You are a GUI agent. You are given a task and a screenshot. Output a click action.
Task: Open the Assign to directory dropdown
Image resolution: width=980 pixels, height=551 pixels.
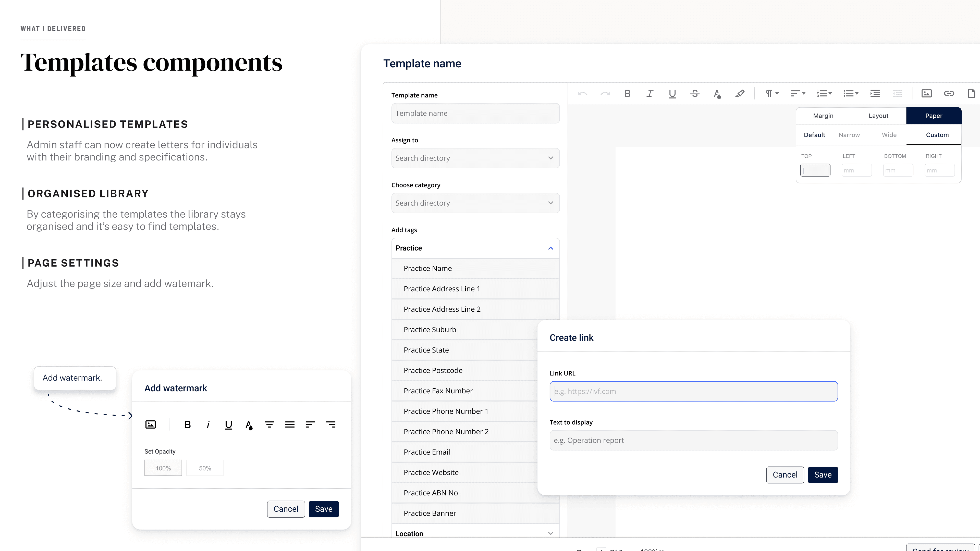(475, 158)
